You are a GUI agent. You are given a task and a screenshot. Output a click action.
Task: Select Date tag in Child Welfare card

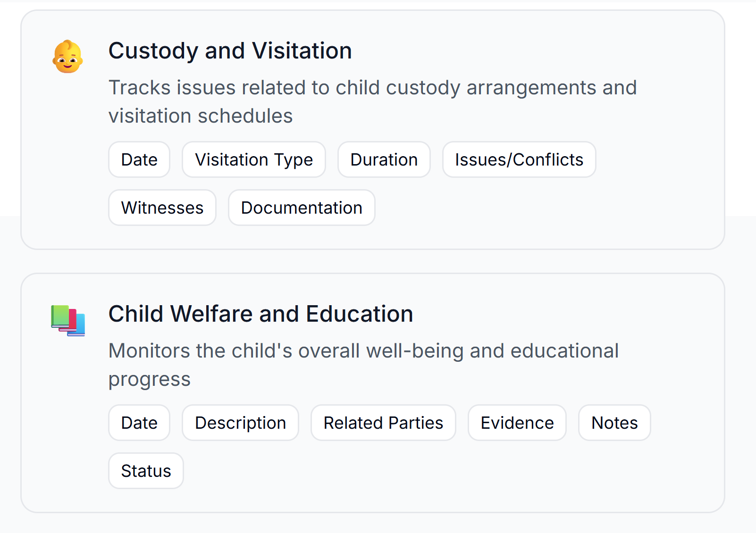(x=139, y=423)
